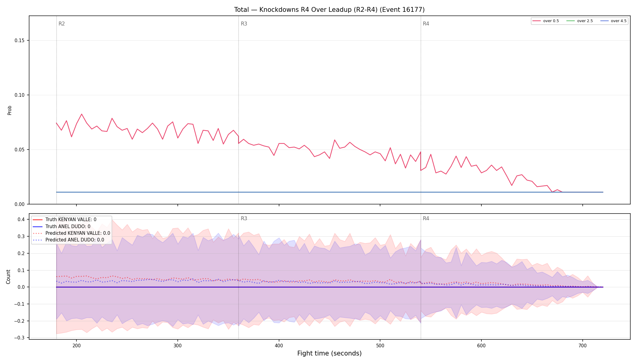Click the 0.15 tick on the Prob axis
The width and height of the screenshot is (637, 364).
(20, 41)
